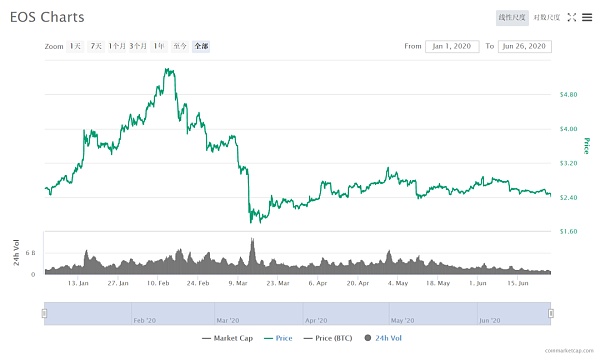This screenshot has height=360, width=600.
Task: Toggle the 24h Vol legend dot
Action: tap(368, 338)
